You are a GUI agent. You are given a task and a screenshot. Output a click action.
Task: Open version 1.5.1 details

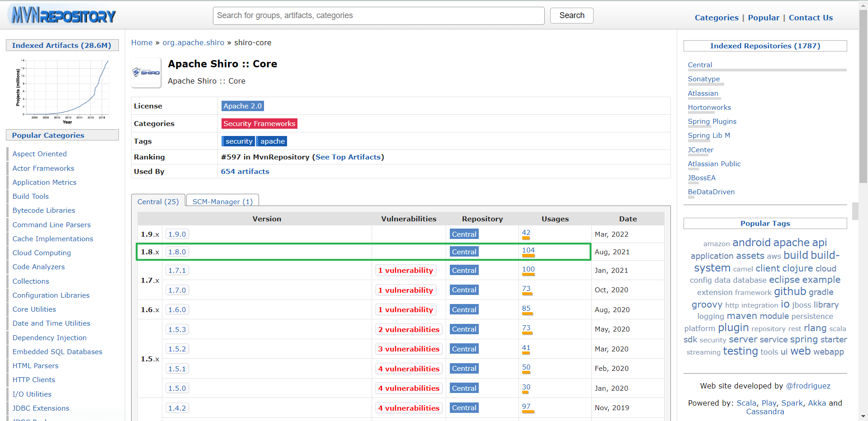pyautogui.click(x=177, y=369)
